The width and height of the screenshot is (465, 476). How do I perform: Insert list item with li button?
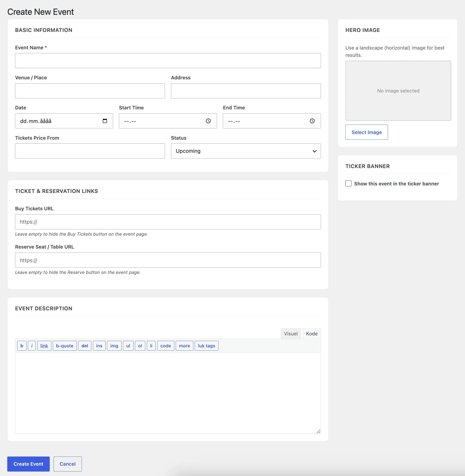point(151,346)
